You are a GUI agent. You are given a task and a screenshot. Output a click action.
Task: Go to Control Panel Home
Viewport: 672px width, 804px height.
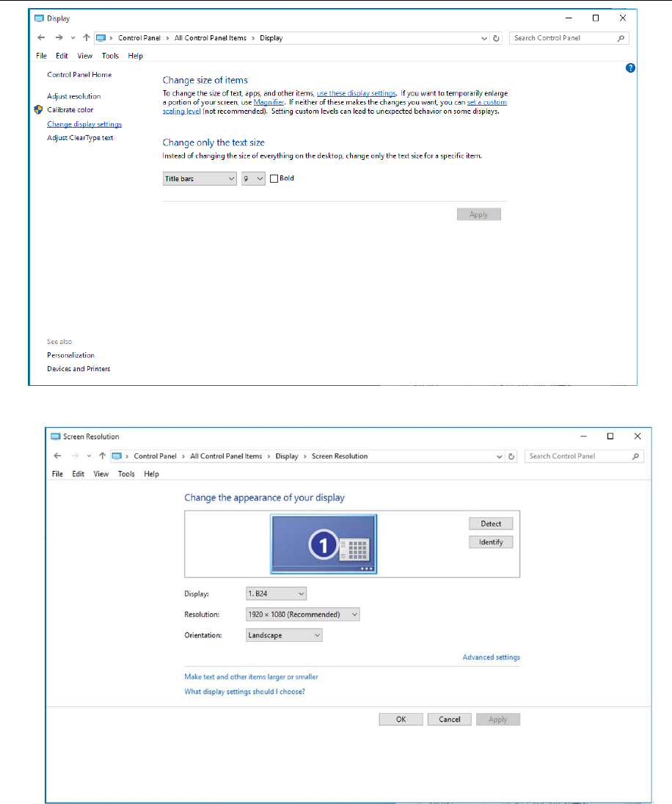pyautogui.click(x=79, y=74)
